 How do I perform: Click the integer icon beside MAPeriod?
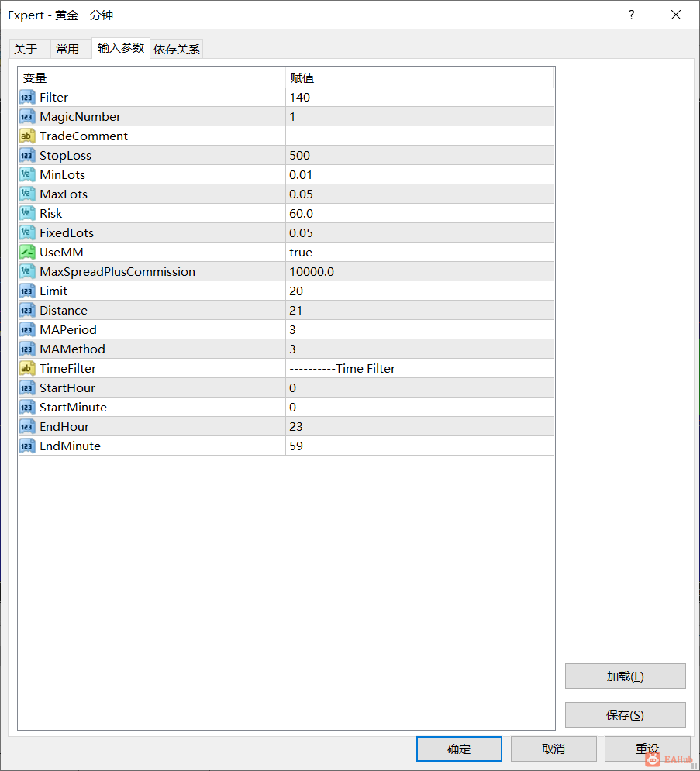click(27, 330)
